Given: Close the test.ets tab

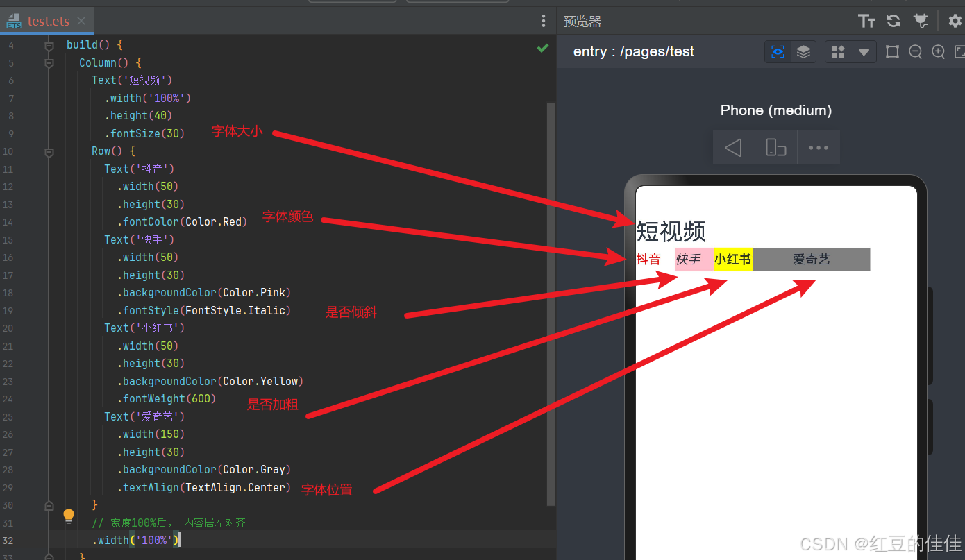Looking at the screenshot, I should pos(81,21).
